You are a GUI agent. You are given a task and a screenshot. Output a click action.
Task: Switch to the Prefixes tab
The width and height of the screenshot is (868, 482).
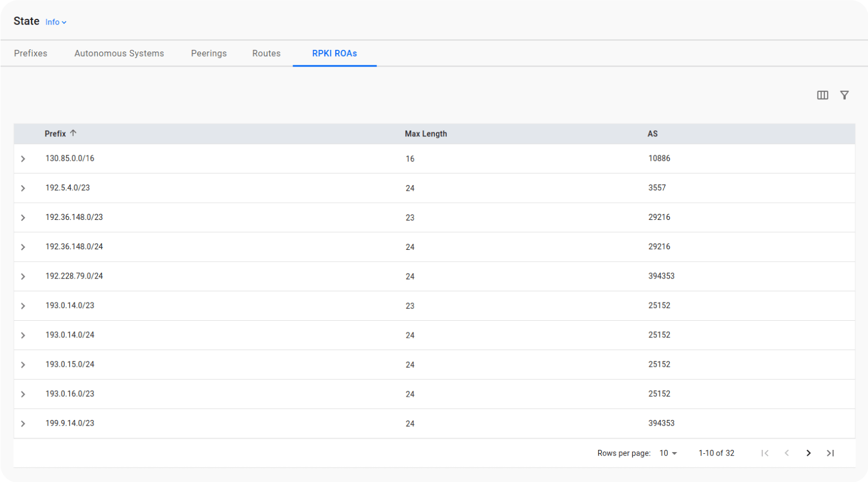30,54
